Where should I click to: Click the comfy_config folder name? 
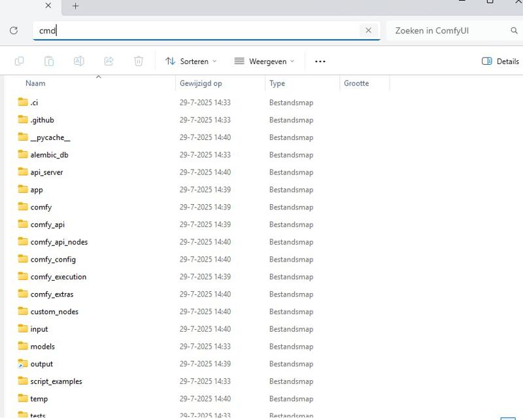[x=53, y=260]
